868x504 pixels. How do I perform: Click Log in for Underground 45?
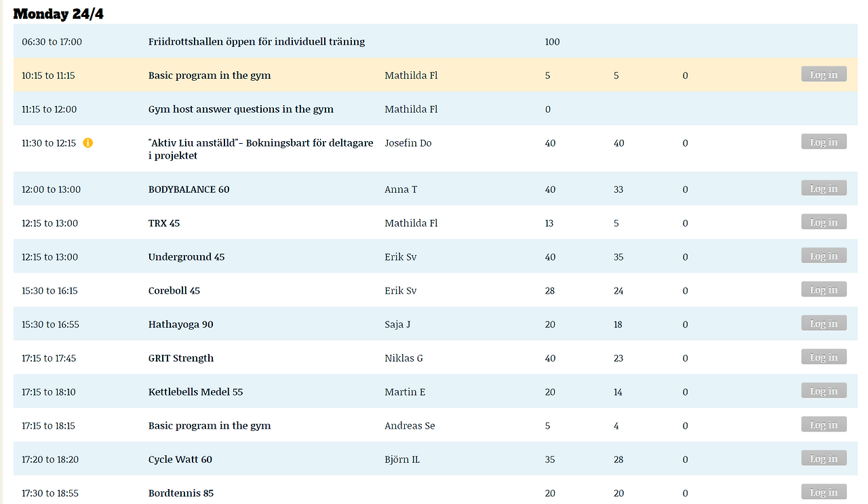coord(823,256)
